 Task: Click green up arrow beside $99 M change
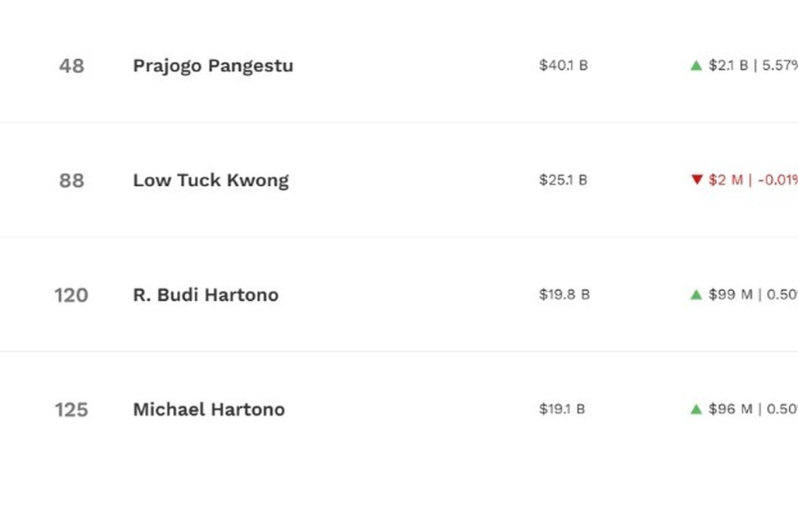pyautogui.click(x=696, y=294)
